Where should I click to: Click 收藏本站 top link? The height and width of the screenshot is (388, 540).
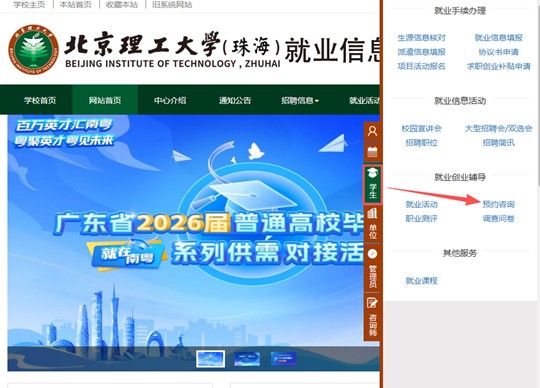click(x=122, y=5)
